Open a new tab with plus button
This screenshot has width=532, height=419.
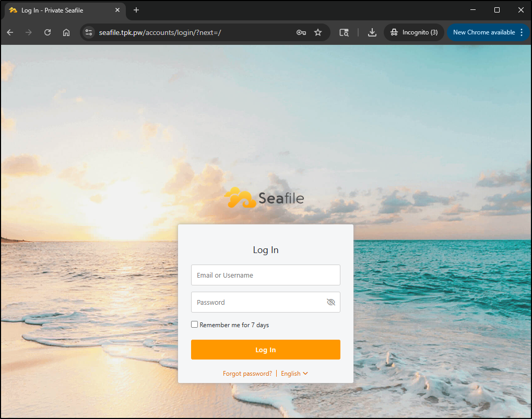pyautogui.click(x=136, y=10)
